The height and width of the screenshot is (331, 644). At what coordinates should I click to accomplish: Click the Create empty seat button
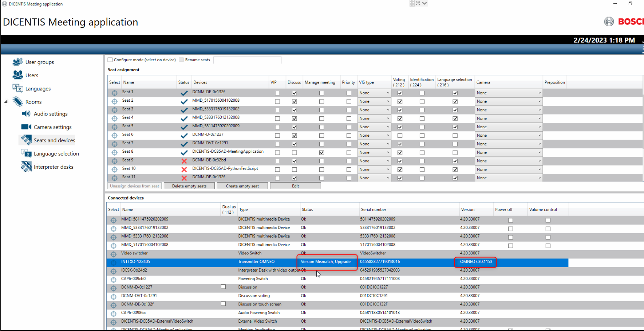(242, 186)
